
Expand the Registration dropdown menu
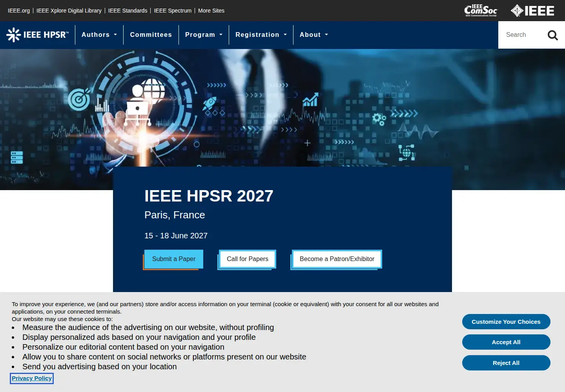tap(261, 35)
